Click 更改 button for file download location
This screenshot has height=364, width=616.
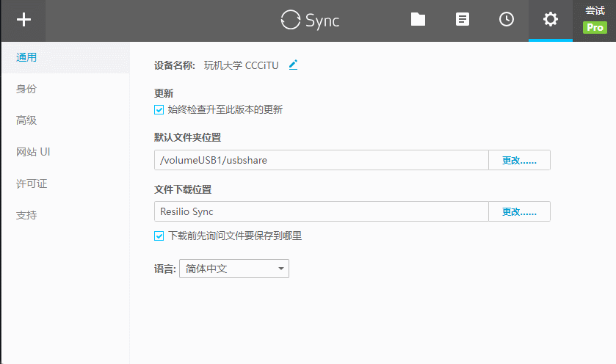click(x=519, y=211)
